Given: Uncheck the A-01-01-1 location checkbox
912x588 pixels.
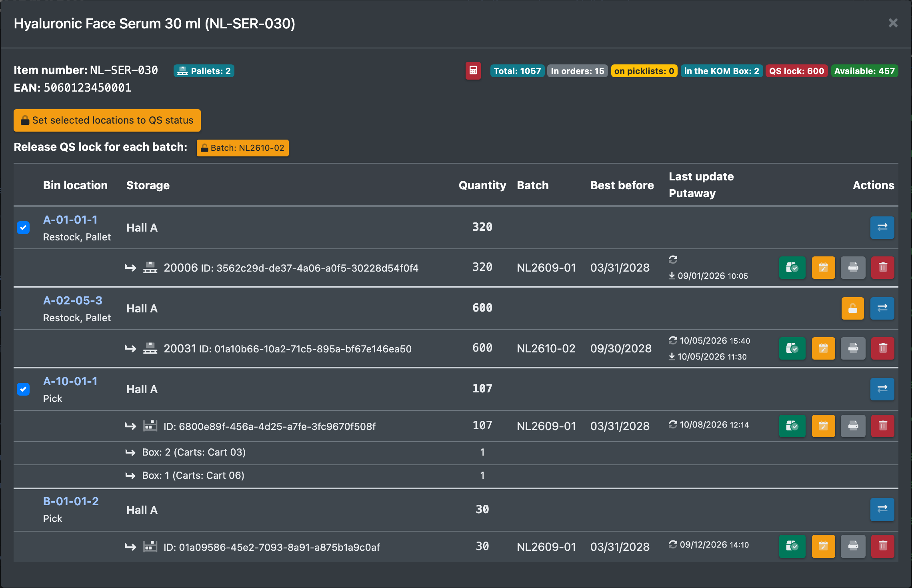Looking at the screenshot, I should [x=23, y=228].
